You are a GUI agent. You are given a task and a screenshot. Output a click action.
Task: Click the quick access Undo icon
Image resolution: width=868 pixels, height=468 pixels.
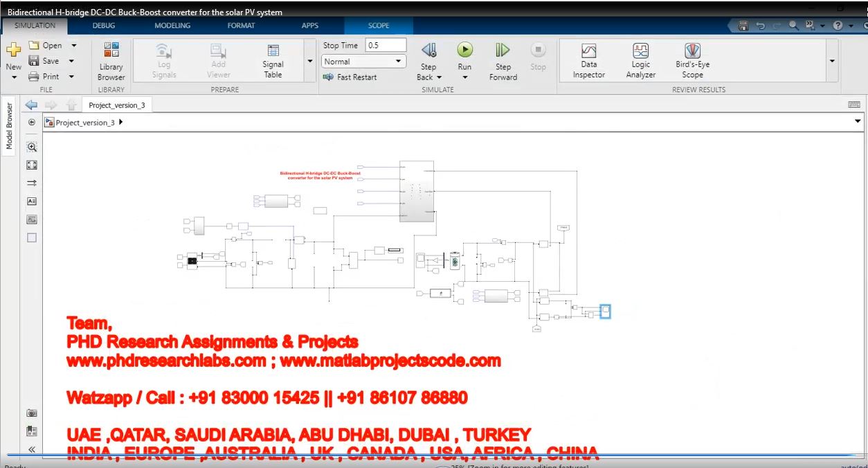pyautogui.click(x=760, y=26)
